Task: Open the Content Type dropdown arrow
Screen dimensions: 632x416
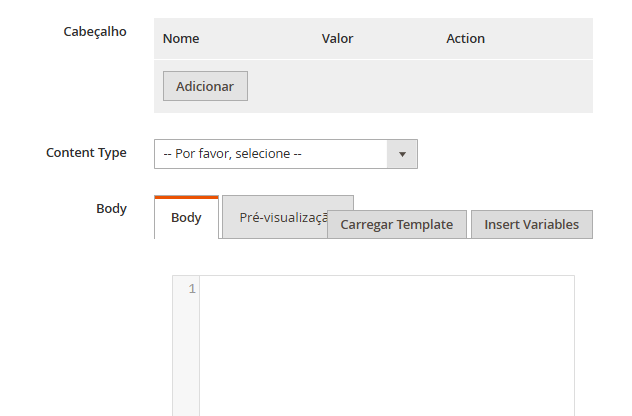Action: tap(402, 154)
